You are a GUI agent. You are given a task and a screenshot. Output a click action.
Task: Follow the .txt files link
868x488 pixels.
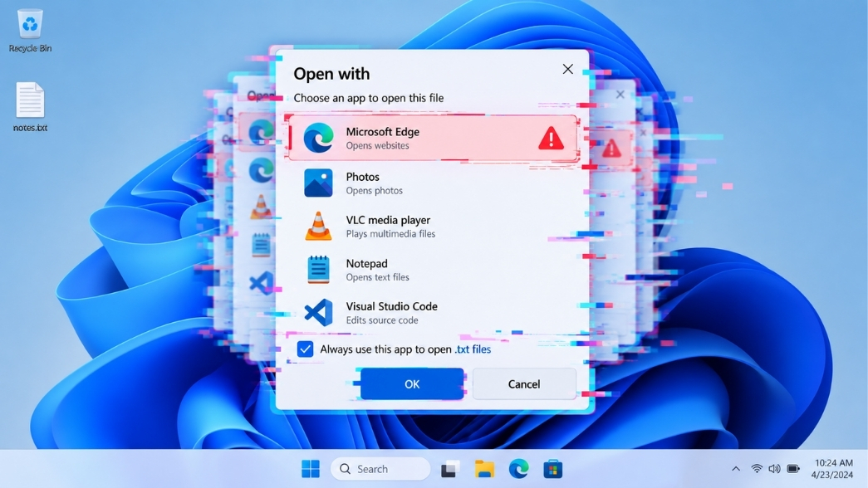[473, 349]
